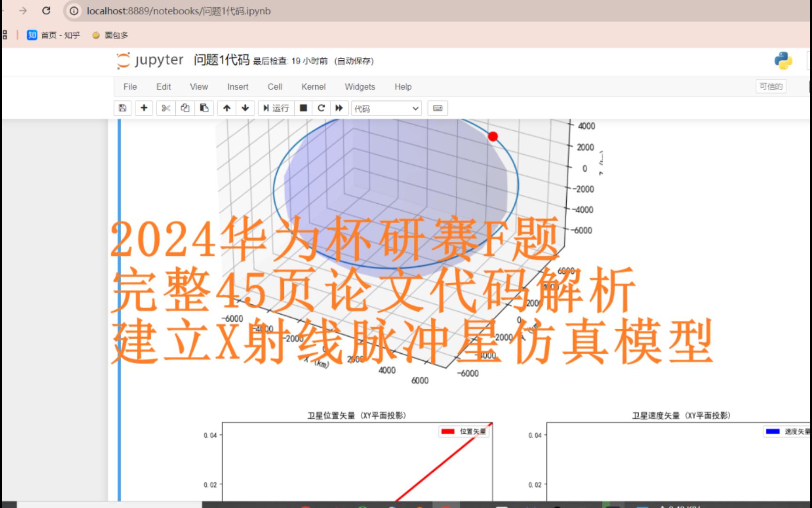The height and width of the screenshot is (508, 812).
Task: Rename notebook title 问题1代码
Action: point(221,60)
